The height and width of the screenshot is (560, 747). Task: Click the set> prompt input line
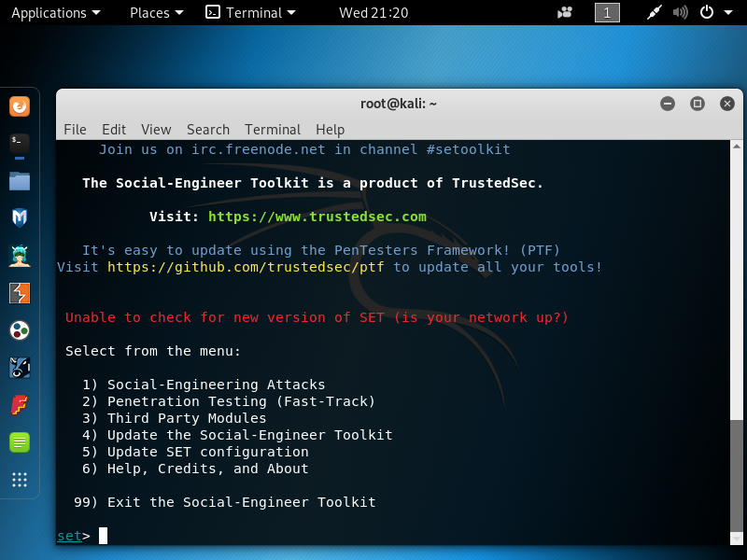(393, 536)
